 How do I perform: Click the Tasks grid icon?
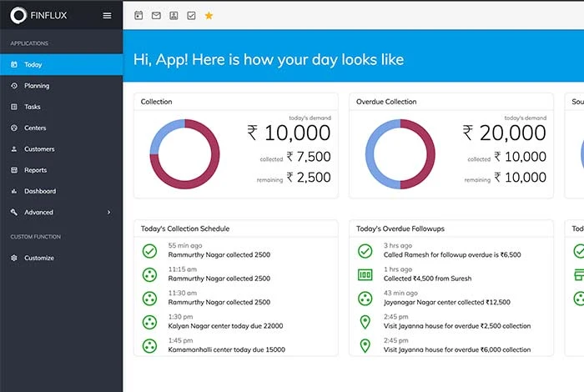click(14, 107)
